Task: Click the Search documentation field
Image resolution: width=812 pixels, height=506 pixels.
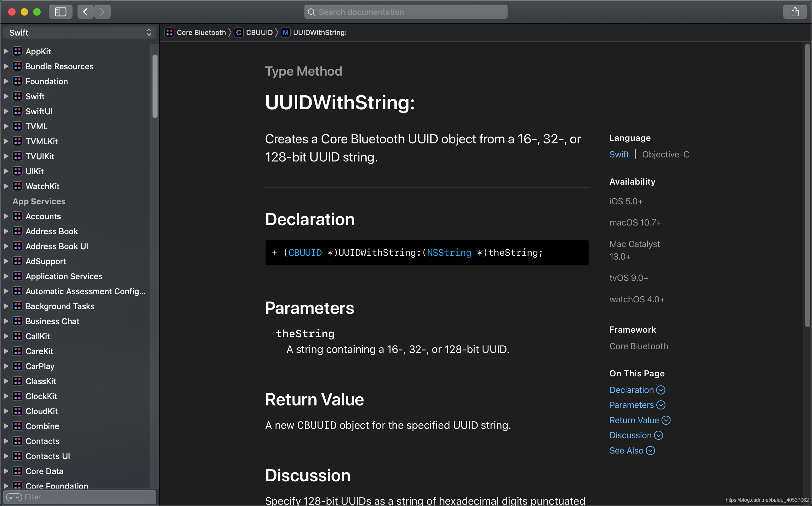Action: tap(406, 12)
